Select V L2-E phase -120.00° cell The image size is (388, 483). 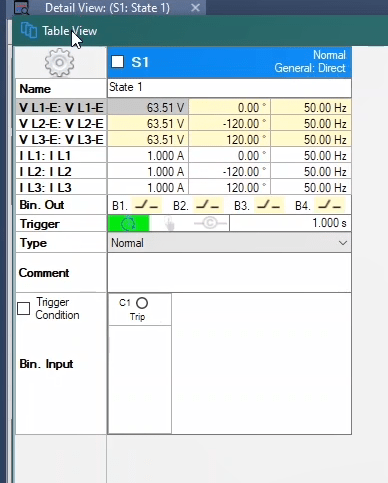tap(229, 124)
